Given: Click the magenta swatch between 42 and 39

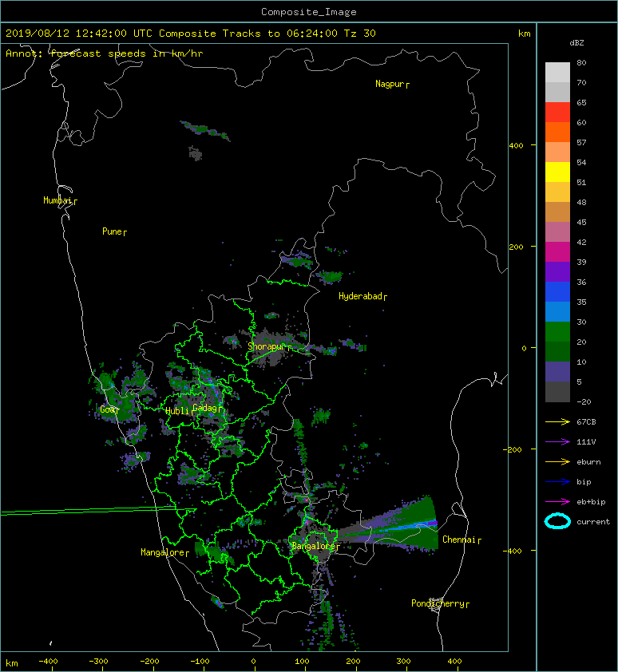Looking at the screenshot, I should 557,252.
